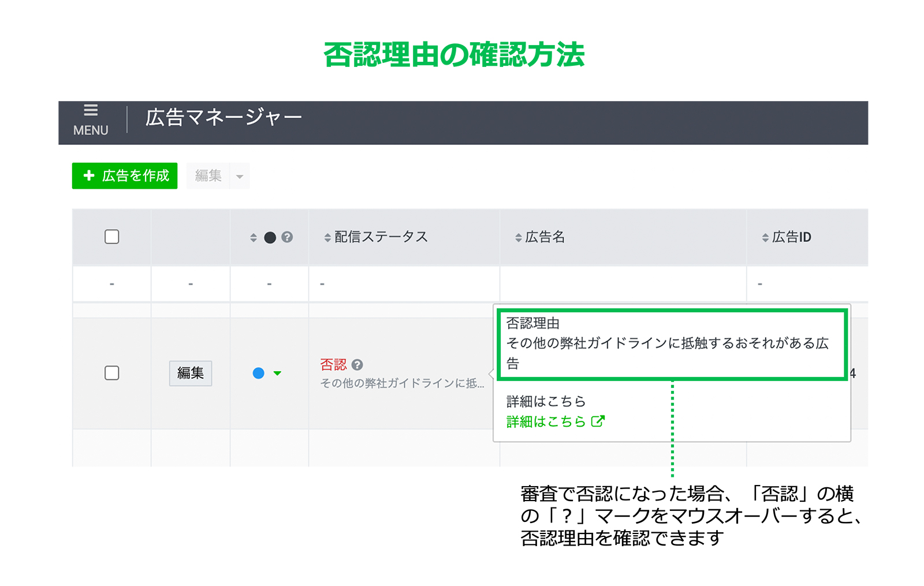Click the sort arrows in on/off status column
Viewport: 924px width, 586px height.
click(254, 238)
